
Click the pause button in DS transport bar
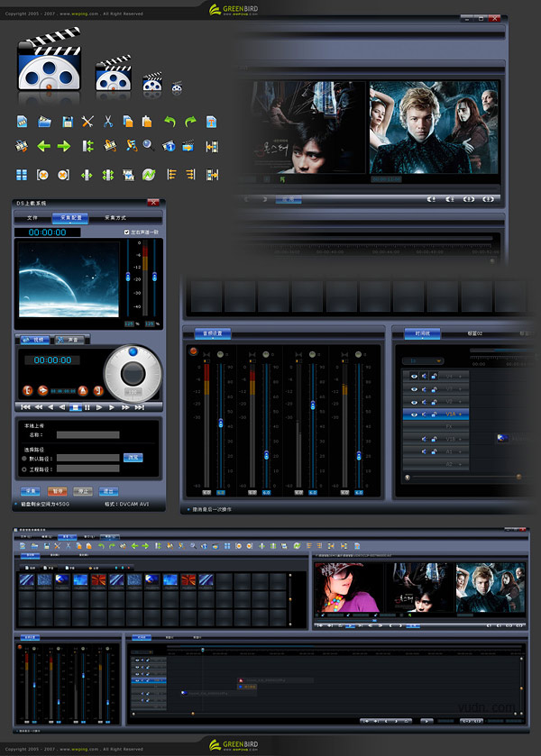pyautogui.click(x=87, y=407)
